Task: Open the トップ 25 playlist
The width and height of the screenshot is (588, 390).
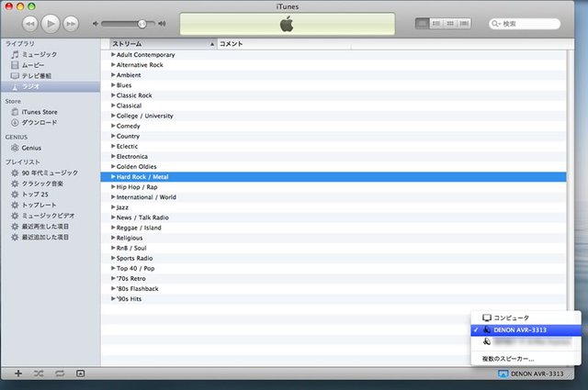Action: pyautogui.click(x=51, y=194)
